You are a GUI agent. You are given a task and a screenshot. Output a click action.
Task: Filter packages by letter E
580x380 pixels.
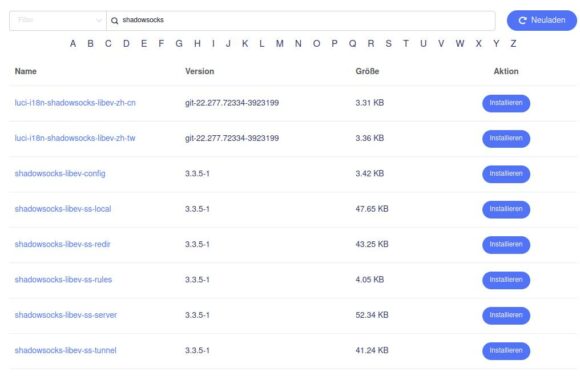pos(144,44)
